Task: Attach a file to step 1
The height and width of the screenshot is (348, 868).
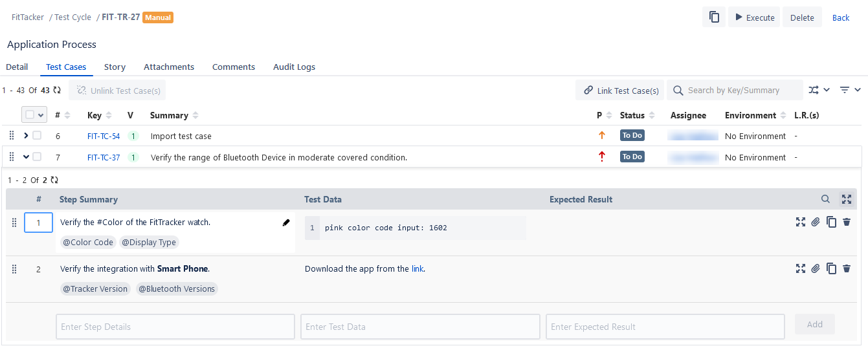Action: click(816, 222)
